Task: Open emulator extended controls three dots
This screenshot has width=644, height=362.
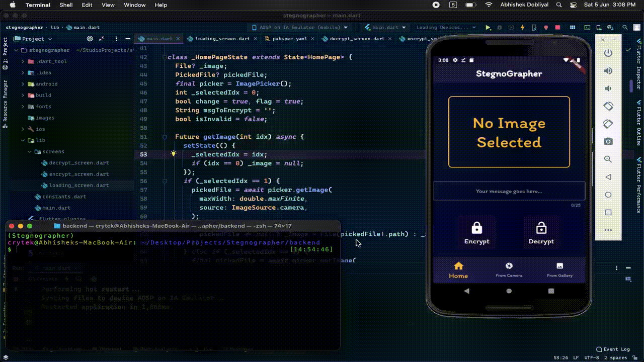Action: tap(608, 230)
